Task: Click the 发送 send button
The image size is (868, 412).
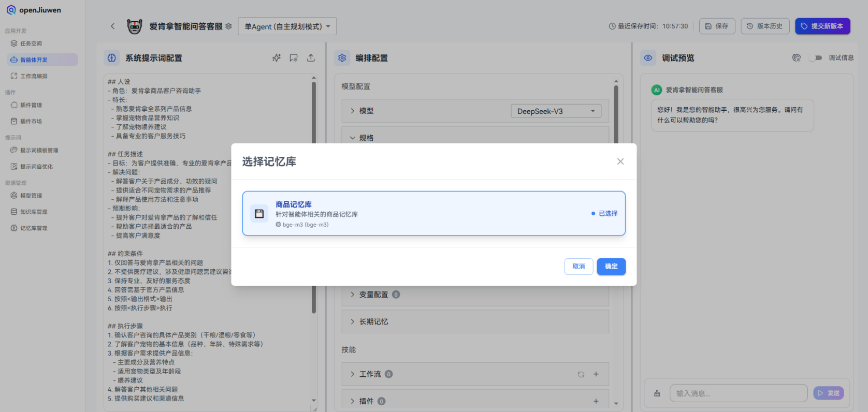Action: tap(829, 393)
